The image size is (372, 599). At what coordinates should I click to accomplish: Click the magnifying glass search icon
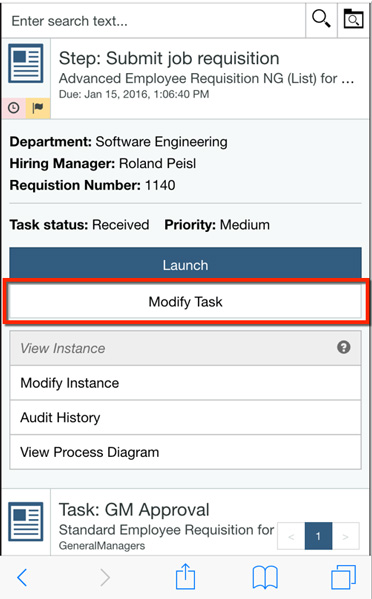[321, 19]
